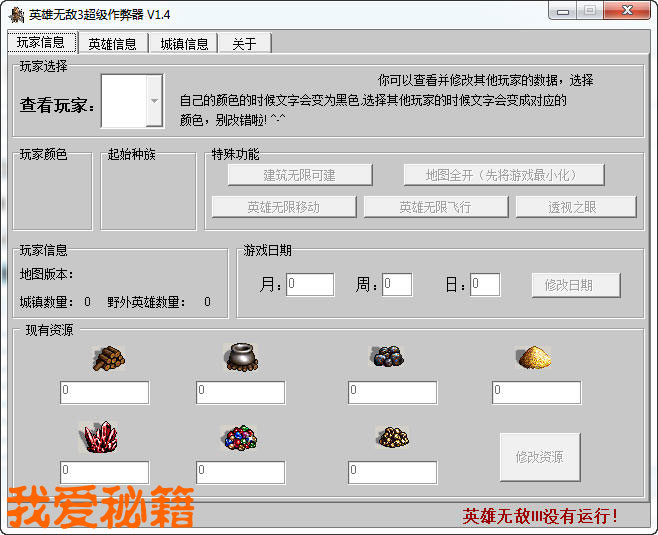Click the 修改日期 button
This screenshot has height=535, width=658.
click(x=575, y=285)
